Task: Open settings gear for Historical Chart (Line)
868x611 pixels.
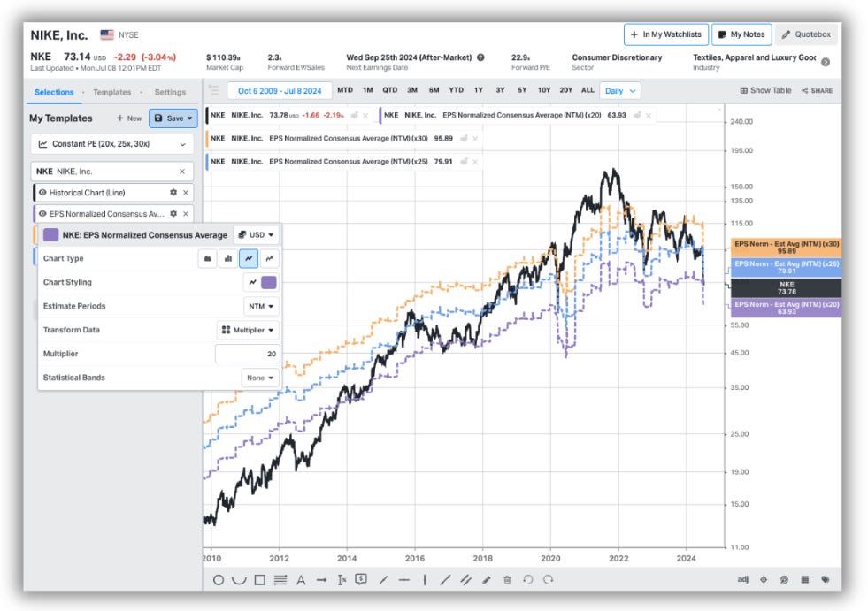Action: [x=173, y=193]
